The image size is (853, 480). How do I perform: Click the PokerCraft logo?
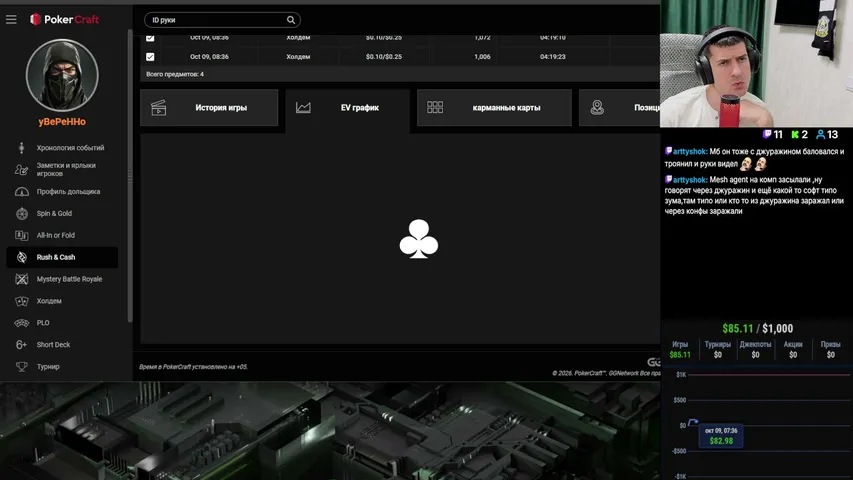[65, 20]
